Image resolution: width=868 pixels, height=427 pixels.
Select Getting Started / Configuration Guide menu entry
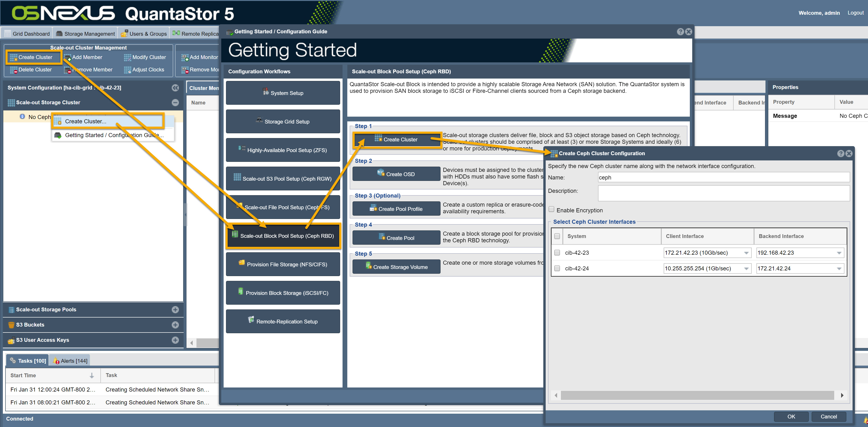[x=113, y=135]
